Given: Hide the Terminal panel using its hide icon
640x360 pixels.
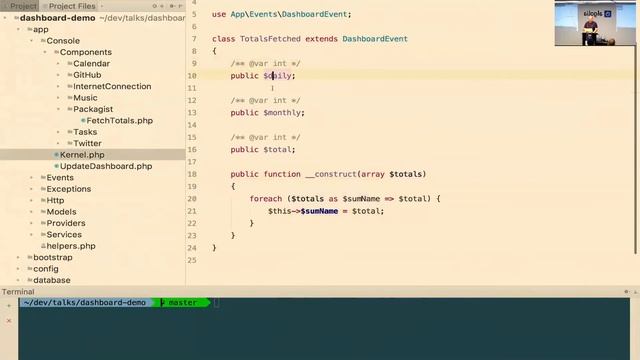Looking at the screenshot, I should pos(635,292).
